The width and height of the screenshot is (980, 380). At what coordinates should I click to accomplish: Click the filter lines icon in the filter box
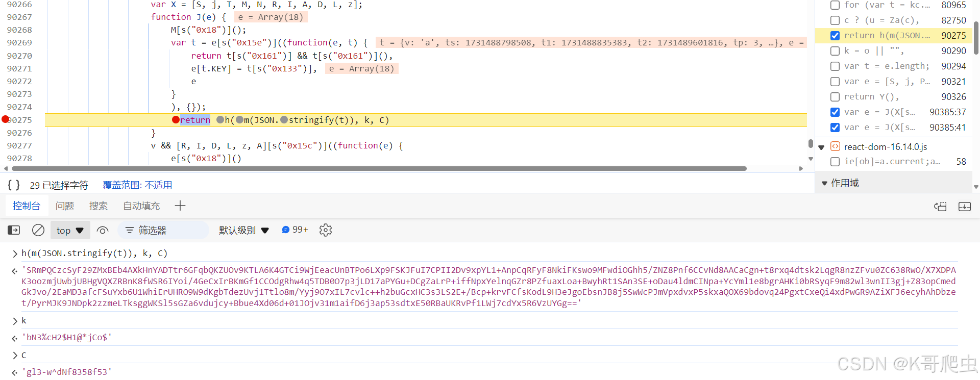pyautogui.click(x=130, y=231)
